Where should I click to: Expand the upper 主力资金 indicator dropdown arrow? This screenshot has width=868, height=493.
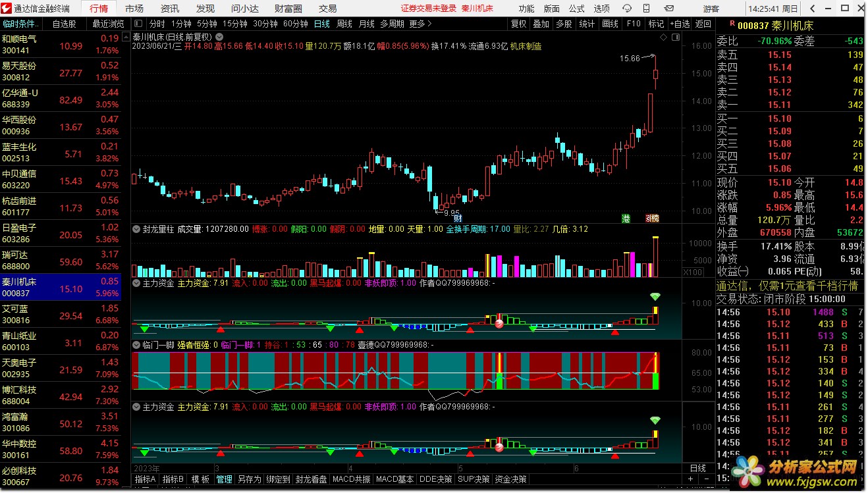click(136, 283)
